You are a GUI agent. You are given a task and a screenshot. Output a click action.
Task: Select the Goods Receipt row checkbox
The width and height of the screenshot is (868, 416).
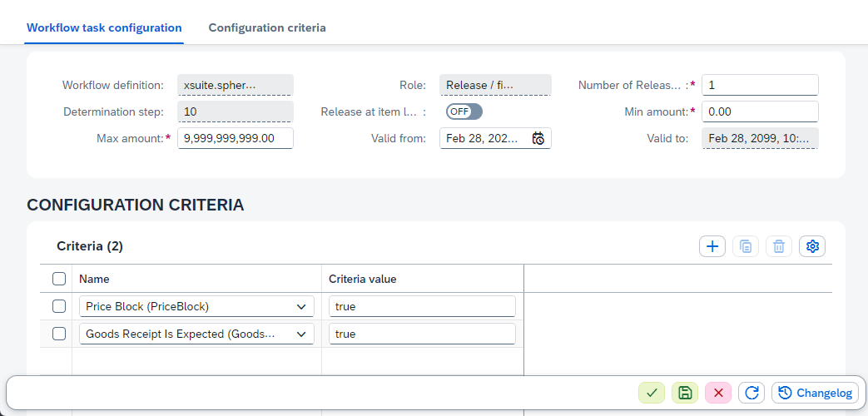click(59, 334)
